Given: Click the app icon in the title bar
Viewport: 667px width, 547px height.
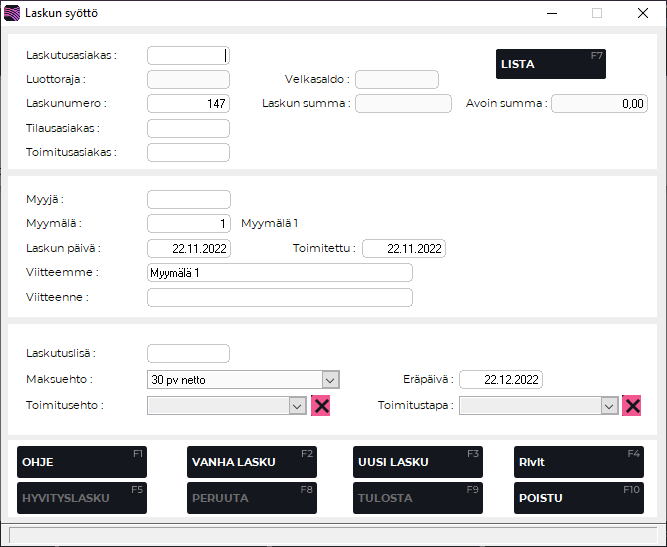Looking at the screenshot, I should [12, 14].
